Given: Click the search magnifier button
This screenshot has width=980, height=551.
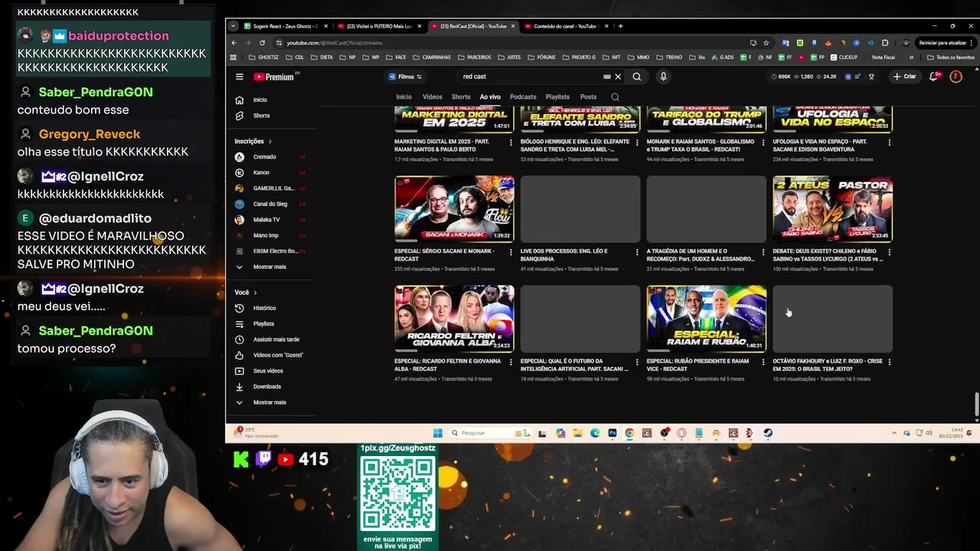Looking at the screenshot, I should [637, 77].
